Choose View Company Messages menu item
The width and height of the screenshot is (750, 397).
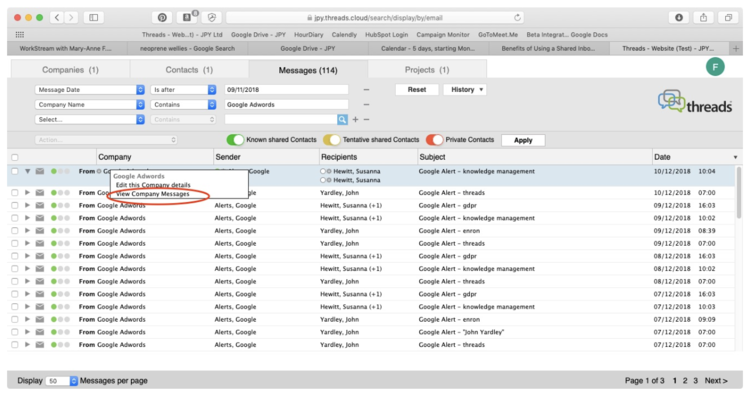(x=153, y=194)
